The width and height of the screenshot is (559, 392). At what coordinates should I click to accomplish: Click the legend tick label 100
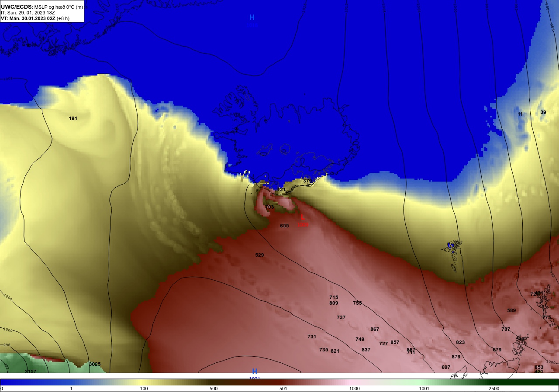click(x=144, y=389)
